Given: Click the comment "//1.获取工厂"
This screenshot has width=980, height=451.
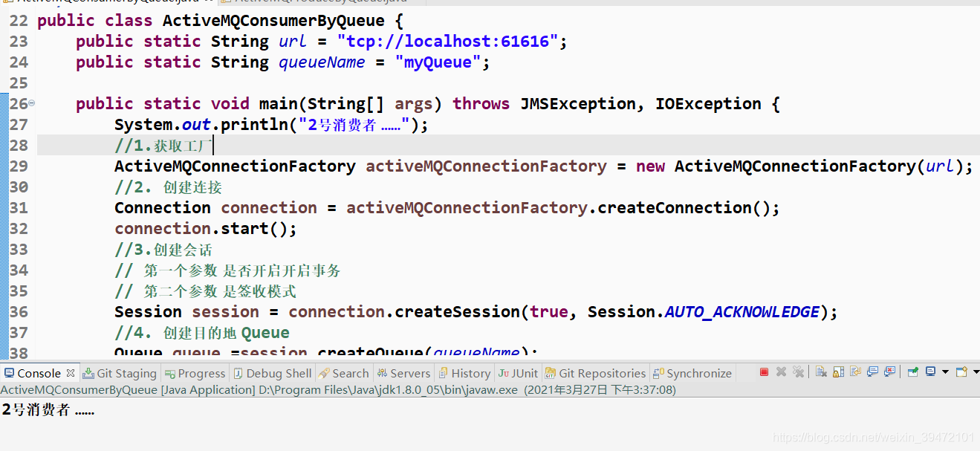Looking at the screenshot, I should [x=163, y=145].
